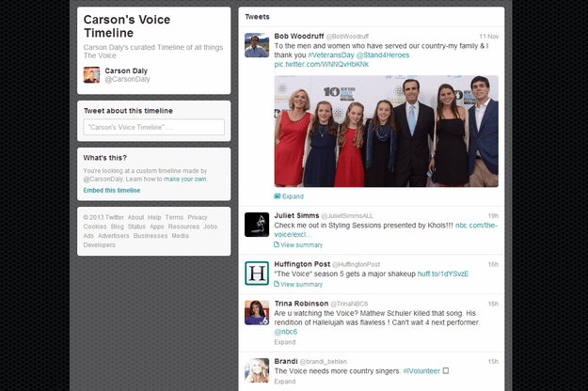The height and width of the screenshot is (391, 588).
Task: Open the Huffington Post H logo avatar
Action: pyautogui.click(x=257, y=274)
